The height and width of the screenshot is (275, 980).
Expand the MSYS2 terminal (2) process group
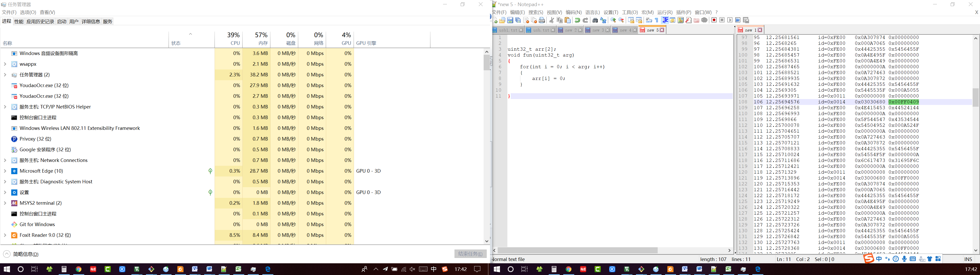coord(5,203)
